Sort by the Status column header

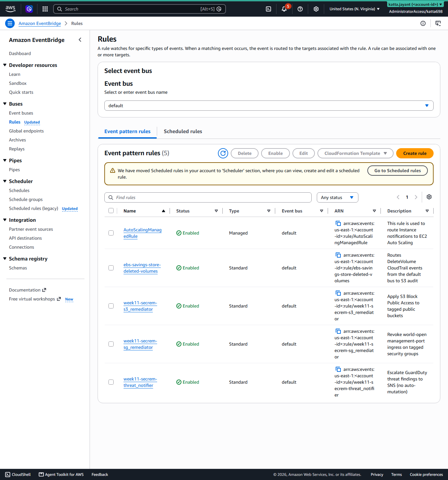[197, 211]
